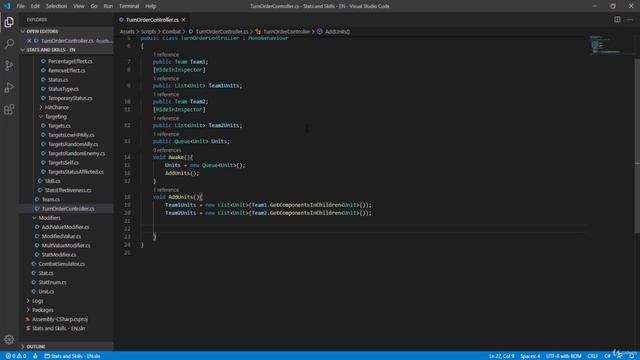Open the Go menu

[x=94, y=6]
